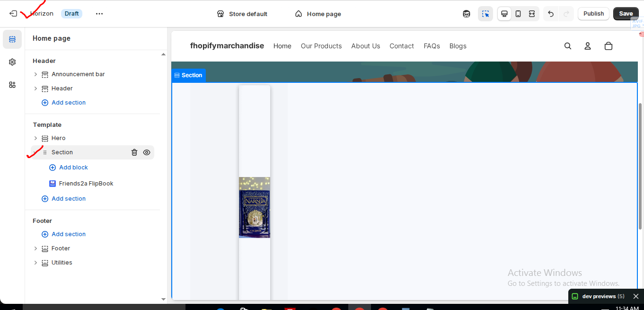
Task: Open the Home page template selector
Action: pos(318,14)
